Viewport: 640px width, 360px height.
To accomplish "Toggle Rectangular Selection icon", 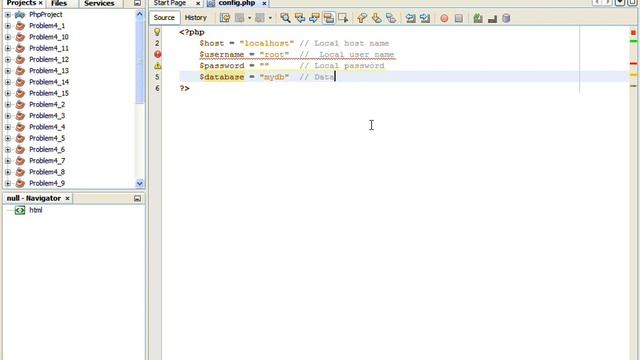I will 343,18.
